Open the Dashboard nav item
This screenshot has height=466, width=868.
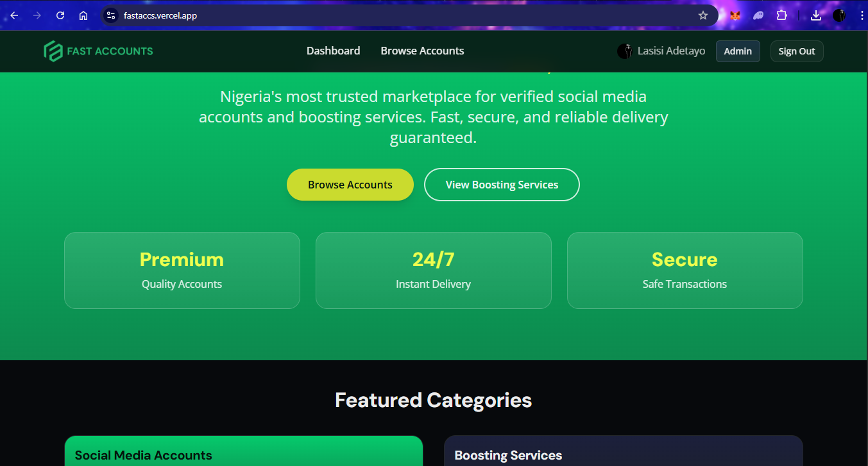coord(333,51)
